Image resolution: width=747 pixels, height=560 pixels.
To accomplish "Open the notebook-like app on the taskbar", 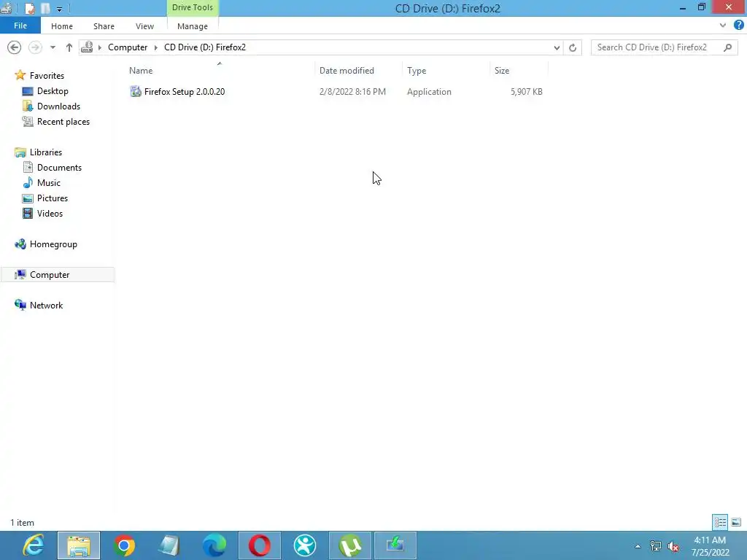I will point(169,545).
